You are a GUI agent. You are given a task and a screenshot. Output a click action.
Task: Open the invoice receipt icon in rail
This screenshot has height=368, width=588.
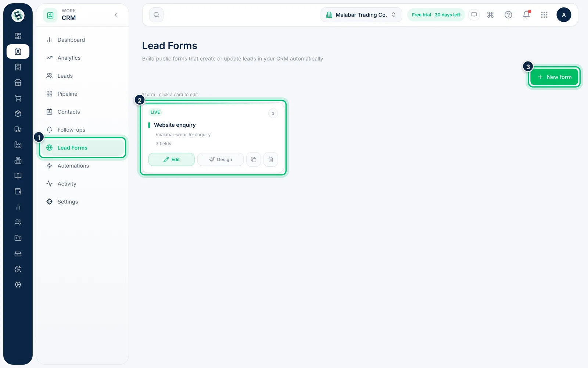[18, 67]
